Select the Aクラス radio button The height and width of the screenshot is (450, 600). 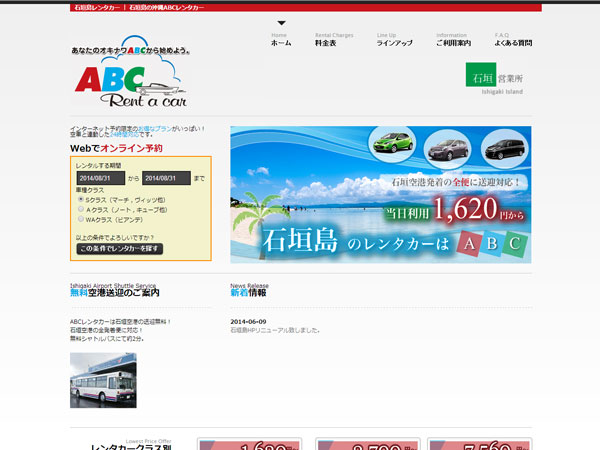coord(81,209)
